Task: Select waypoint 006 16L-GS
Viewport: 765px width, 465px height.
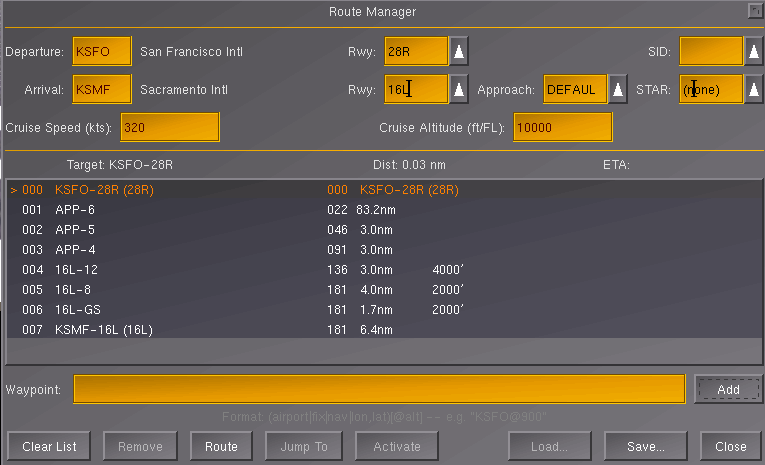Action: pyautogui.click(x=384, y=310)
